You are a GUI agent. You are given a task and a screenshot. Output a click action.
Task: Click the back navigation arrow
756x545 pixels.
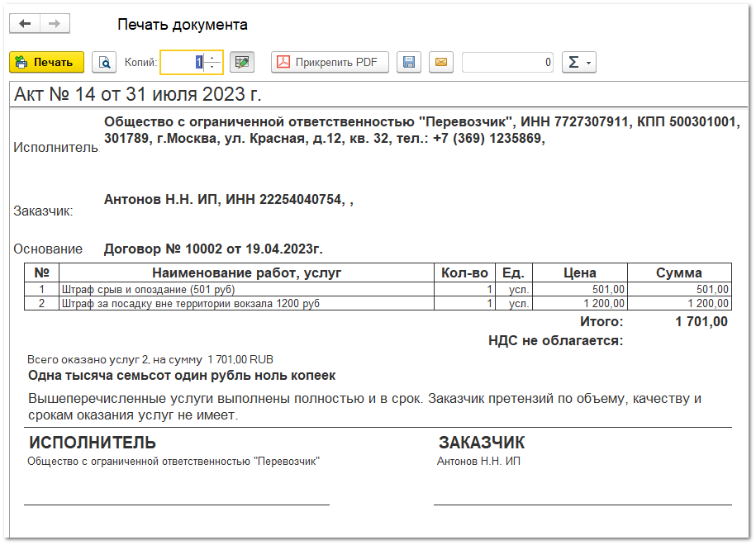point(25,24)
